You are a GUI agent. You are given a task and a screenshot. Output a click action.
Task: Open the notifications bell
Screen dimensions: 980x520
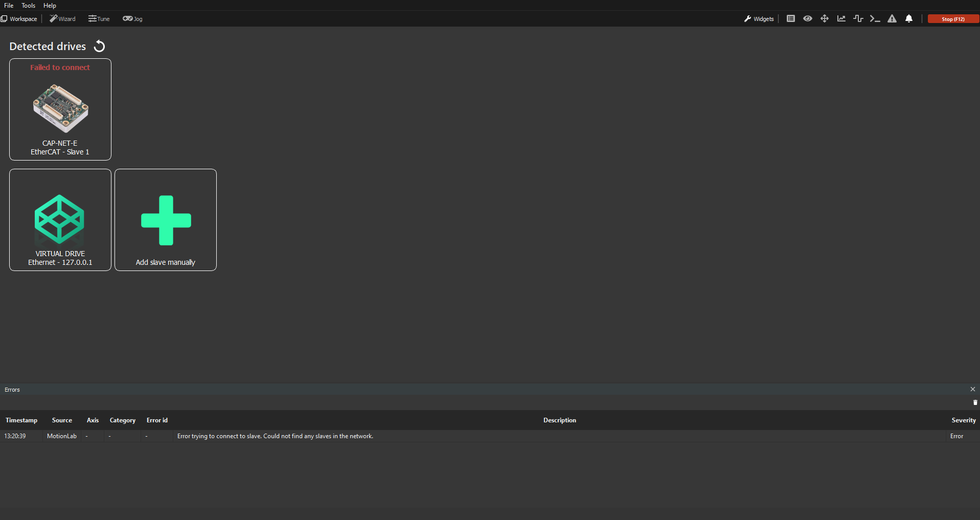(x=908, y=19)
